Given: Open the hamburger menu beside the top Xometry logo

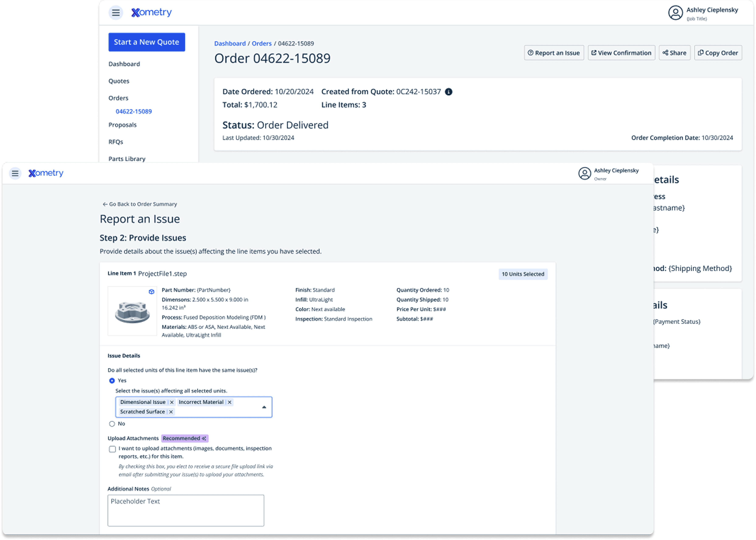Looking at the screenshot, I should [x=116, y=13].
